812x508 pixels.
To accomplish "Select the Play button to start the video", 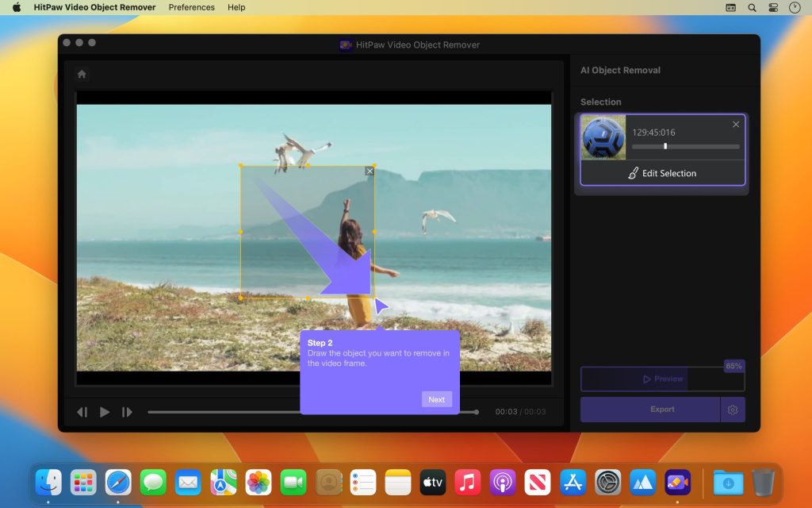I will tap(104, 412).
